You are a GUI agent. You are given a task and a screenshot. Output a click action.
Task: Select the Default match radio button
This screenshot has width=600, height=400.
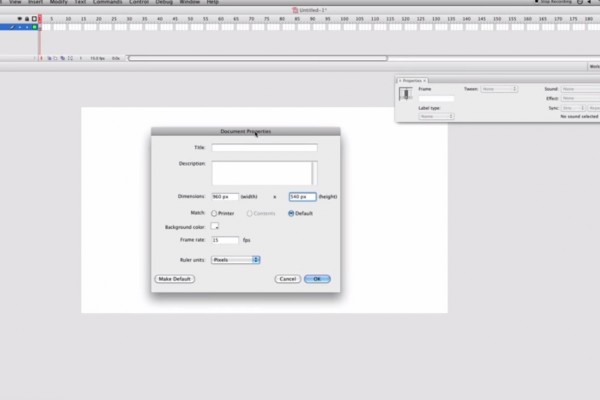click(291, 213)
